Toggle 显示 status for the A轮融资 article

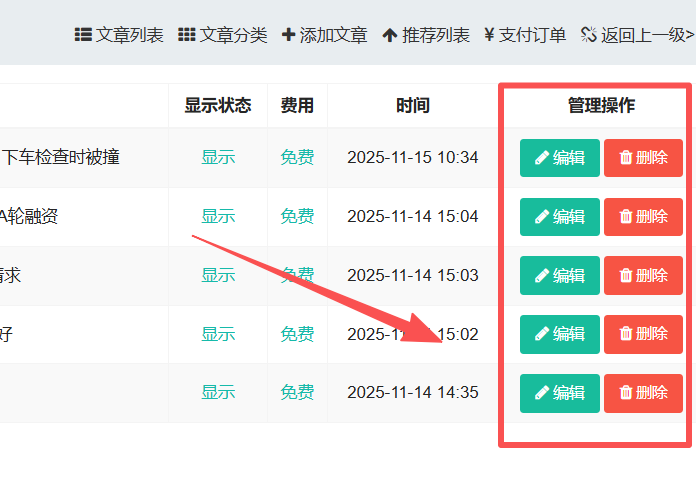click(218, 216)
